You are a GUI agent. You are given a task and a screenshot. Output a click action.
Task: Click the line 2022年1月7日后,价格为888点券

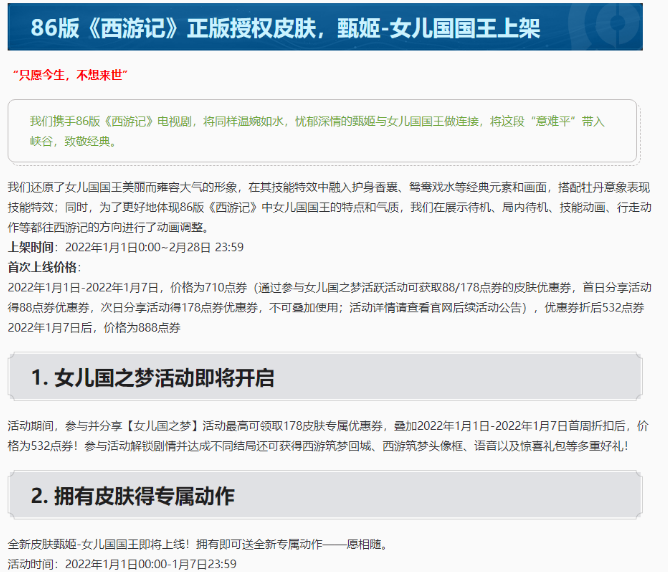[x=94, y=328]
